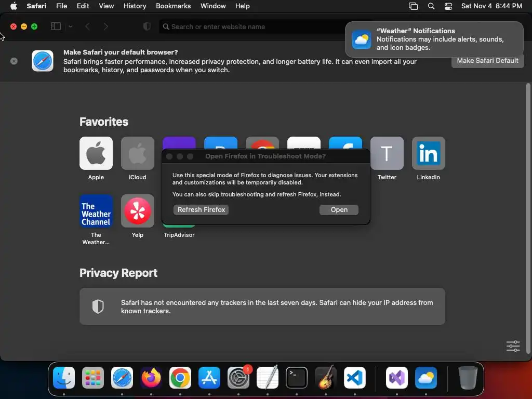Open the Bookmarks menu
This screenshot has height=399, width=532.
173,6
